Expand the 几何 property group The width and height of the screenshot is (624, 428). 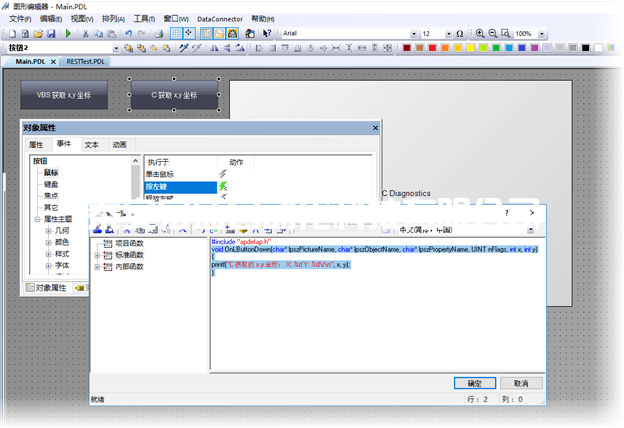(x=48, y=229)
